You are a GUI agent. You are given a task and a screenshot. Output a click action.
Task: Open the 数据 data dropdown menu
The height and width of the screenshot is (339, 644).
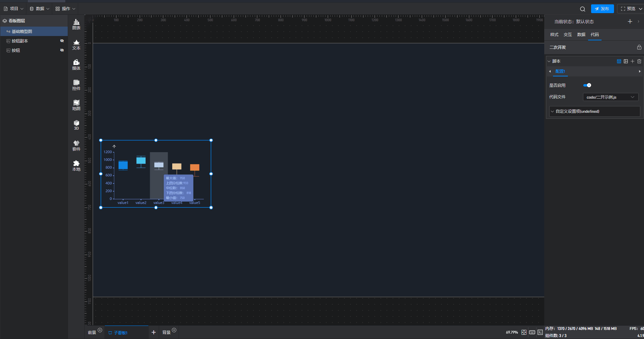(x=39, y=9)
